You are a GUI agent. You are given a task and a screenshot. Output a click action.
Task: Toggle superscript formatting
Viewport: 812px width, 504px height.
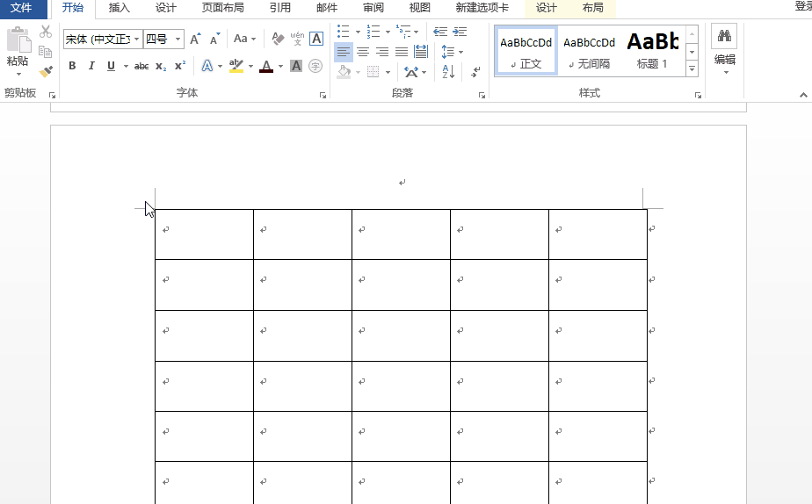(x=179, y=66)
